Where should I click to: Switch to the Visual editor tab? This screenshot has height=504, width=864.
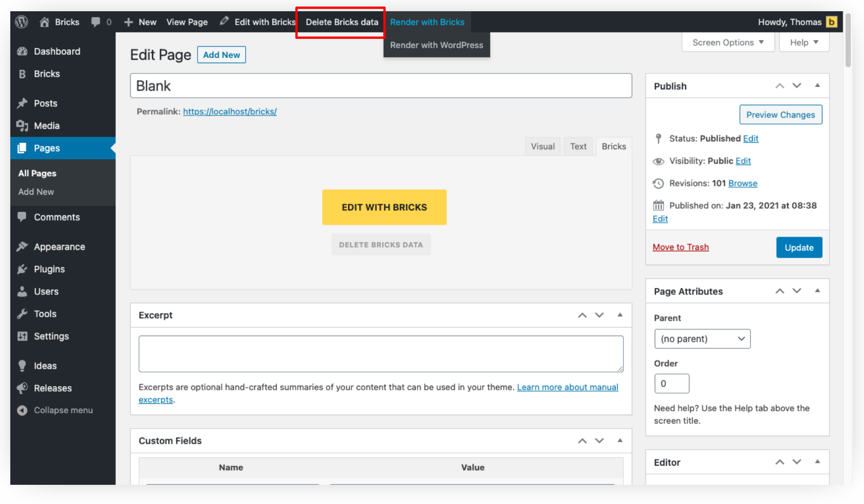pyautogui.click(x=542, y=146)
